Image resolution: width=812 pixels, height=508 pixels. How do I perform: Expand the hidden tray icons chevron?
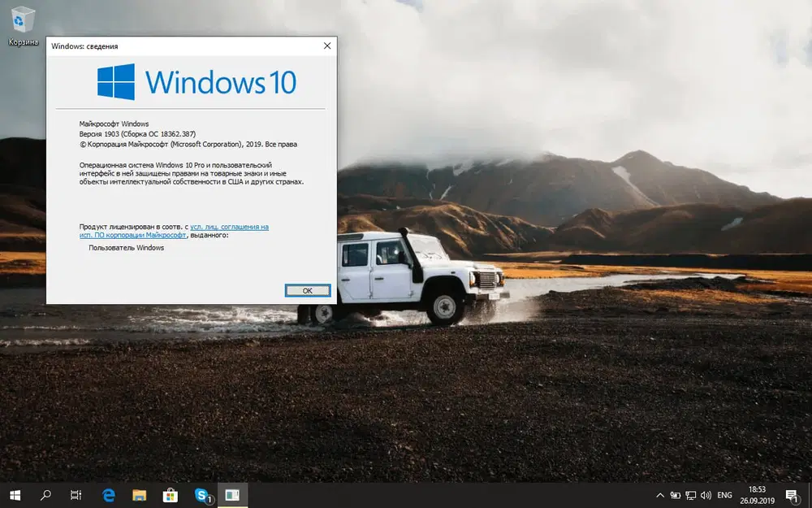(x=659, y=493)
